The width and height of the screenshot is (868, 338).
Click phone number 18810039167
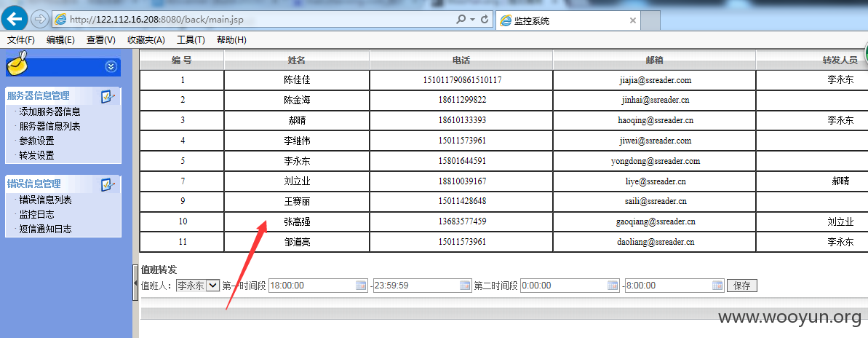[462, 181]
